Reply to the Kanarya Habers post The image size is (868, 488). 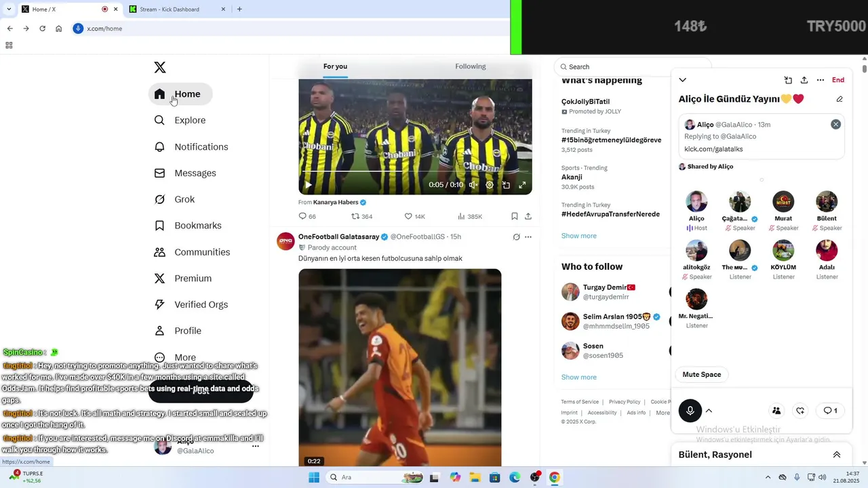click(307, 216)
